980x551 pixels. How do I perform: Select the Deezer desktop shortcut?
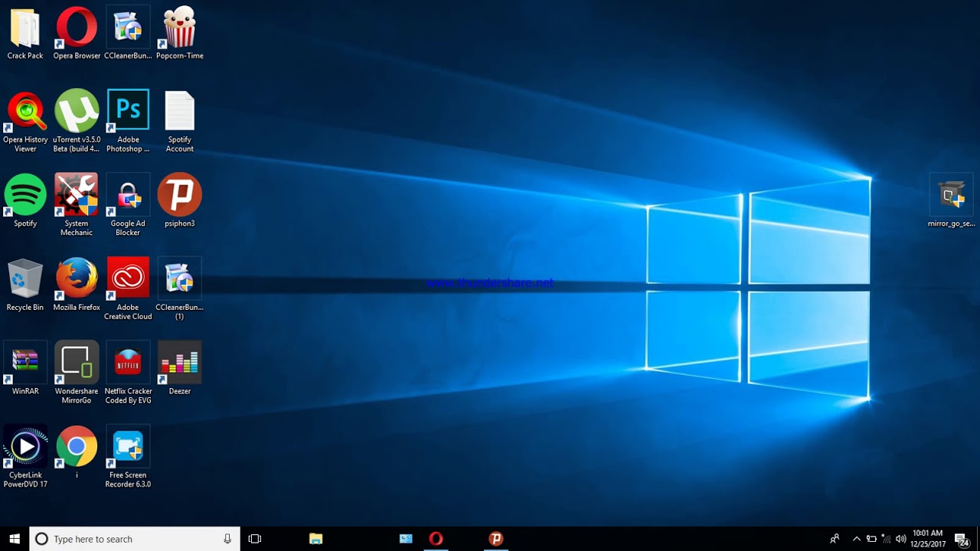pos(180,369)
